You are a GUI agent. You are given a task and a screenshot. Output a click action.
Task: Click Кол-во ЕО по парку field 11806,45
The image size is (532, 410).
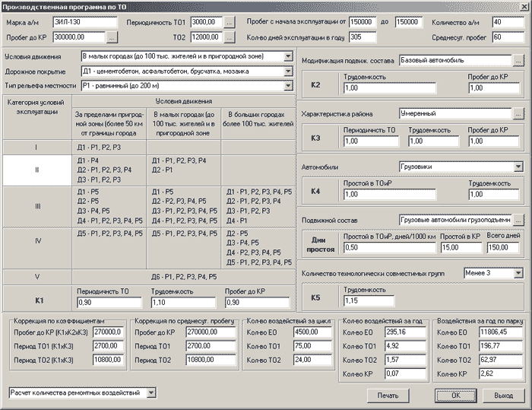[501, 332]
